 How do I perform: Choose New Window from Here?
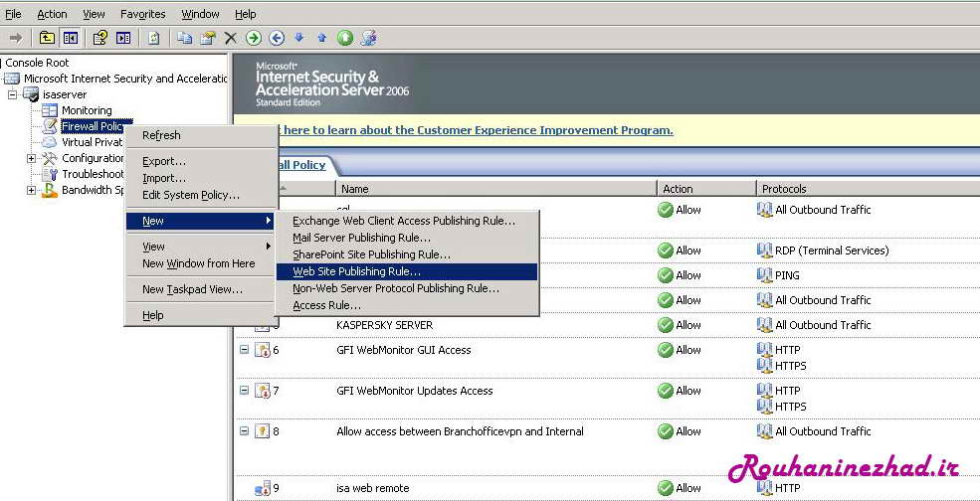tap(201, 263)
